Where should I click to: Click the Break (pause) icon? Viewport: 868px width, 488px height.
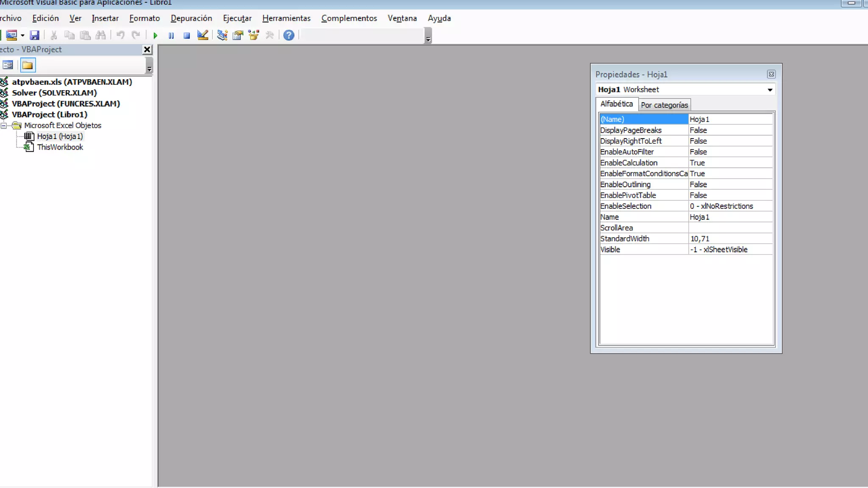[x=171, y=36]
